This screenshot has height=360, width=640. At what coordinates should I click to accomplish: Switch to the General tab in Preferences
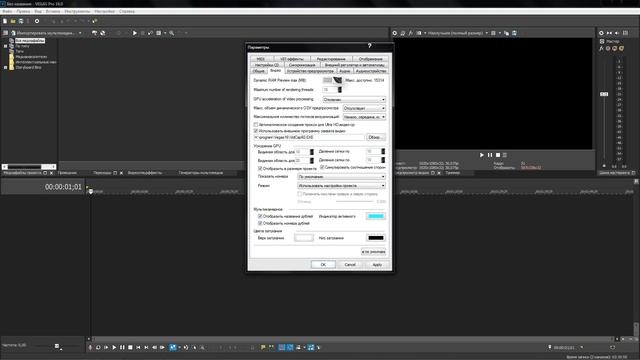(x=259, y=71)
